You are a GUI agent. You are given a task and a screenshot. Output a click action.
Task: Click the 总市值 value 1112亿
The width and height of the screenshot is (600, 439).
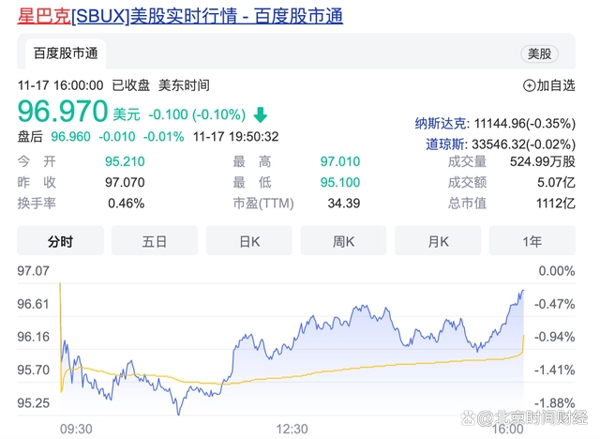tap(556, 203)
